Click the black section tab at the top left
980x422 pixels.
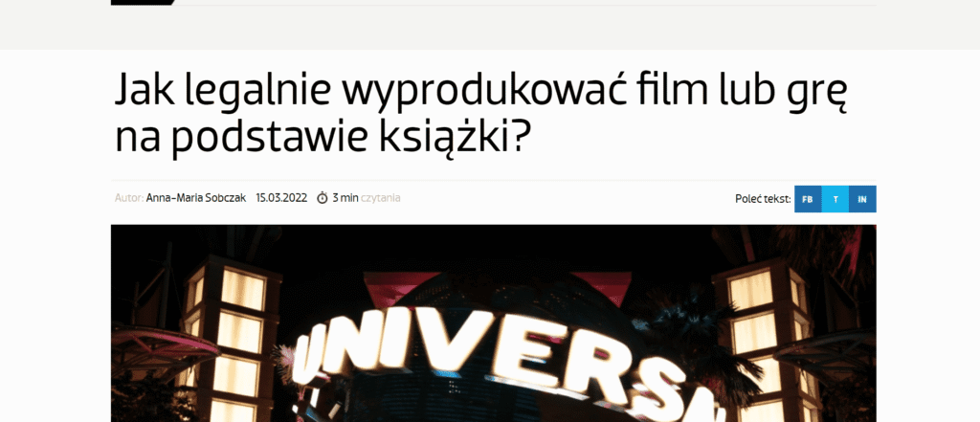point(143,3)
